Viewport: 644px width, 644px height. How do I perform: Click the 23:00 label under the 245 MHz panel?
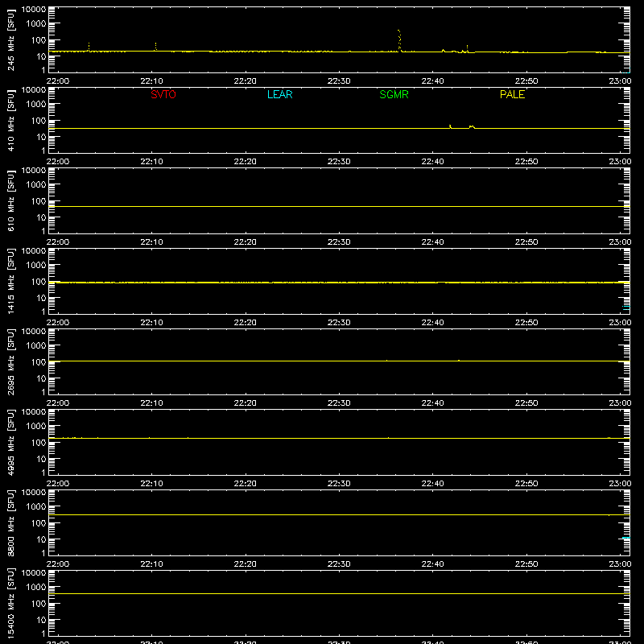point(620,81)
